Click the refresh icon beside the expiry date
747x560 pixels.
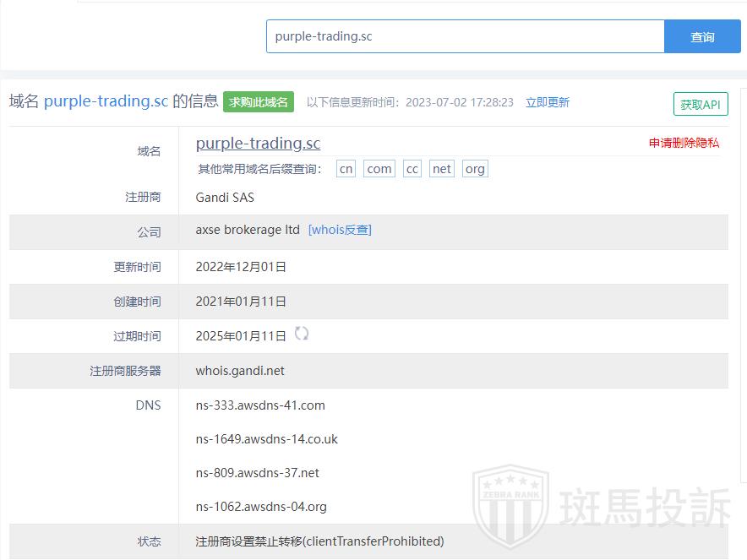(x=302, y=334)
